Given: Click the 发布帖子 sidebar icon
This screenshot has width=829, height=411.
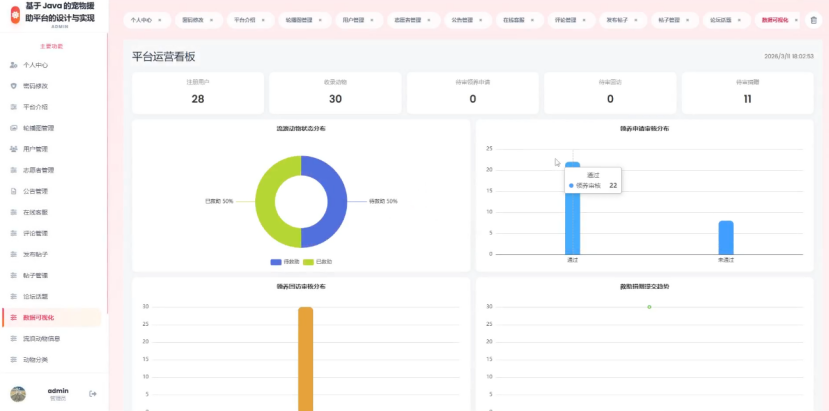Looking at the screenshot, I should pyautogui.click(x=14, y=254).
